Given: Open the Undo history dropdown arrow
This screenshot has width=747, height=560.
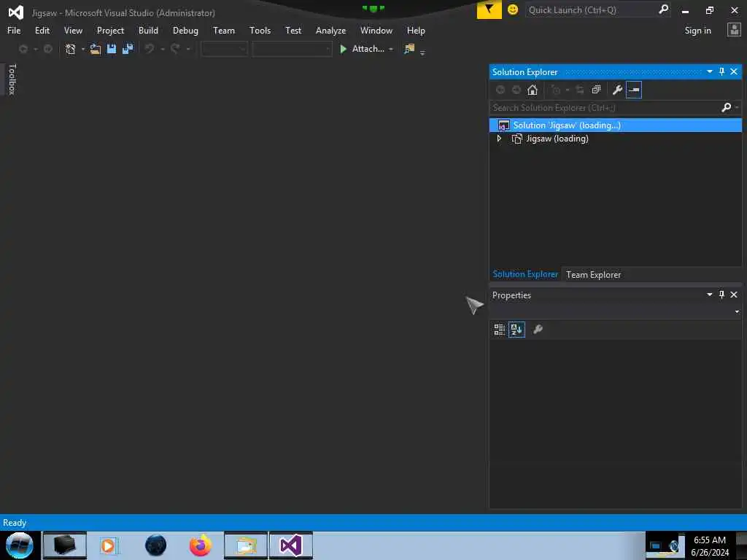Looking at the screenshot, I should click(x=163, y=49).
